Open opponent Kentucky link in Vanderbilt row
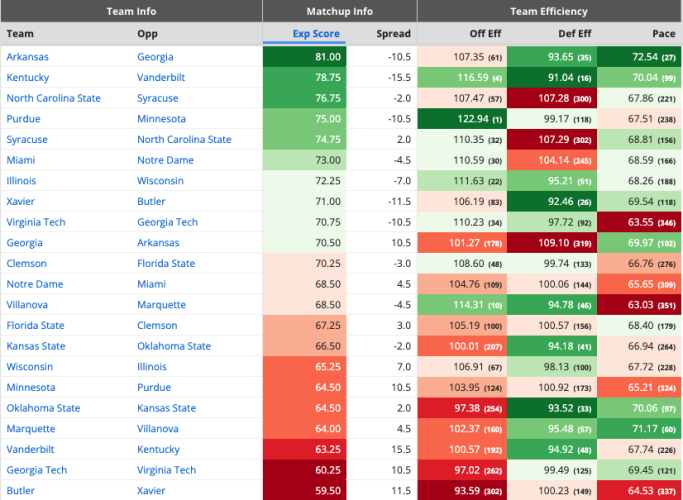Screen dimensions: 683x500 pyautogui.click(x=159, y=449)
